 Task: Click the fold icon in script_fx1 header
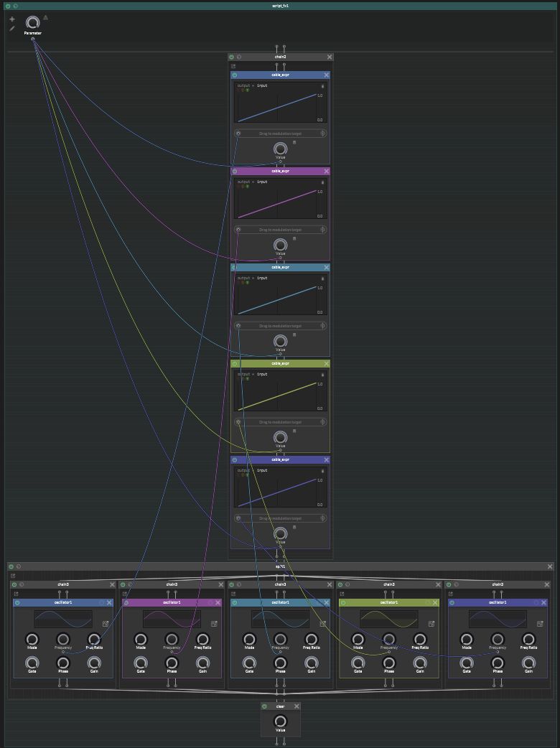[15, 6]
